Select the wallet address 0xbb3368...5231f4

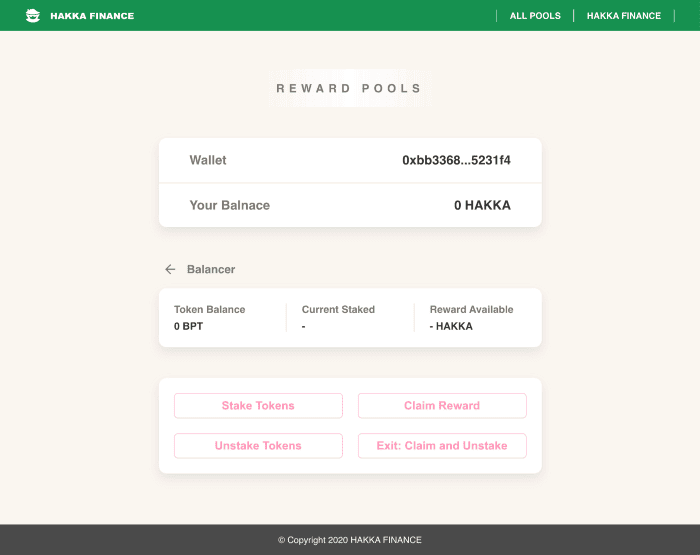coord(456,160)
